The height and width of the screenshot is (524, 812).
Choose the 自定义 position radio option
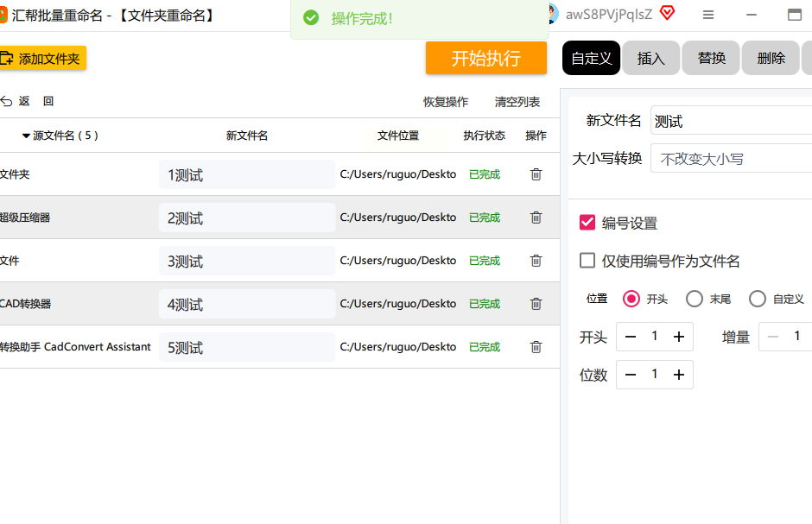(758, 299)
